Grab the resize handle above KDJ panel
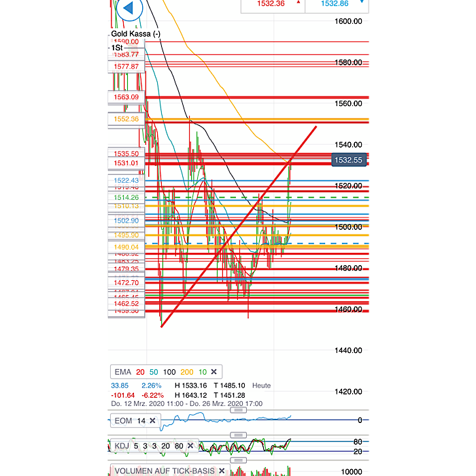This screenshot has height=476, width=476. (238, 435)
